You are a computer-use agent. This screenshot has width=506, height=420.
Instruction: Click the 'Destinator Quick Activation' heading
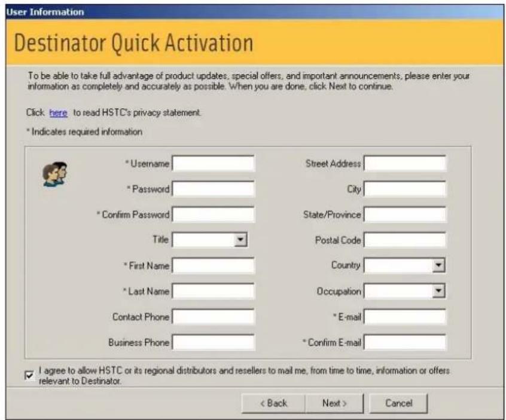click(x=133, y=43)
